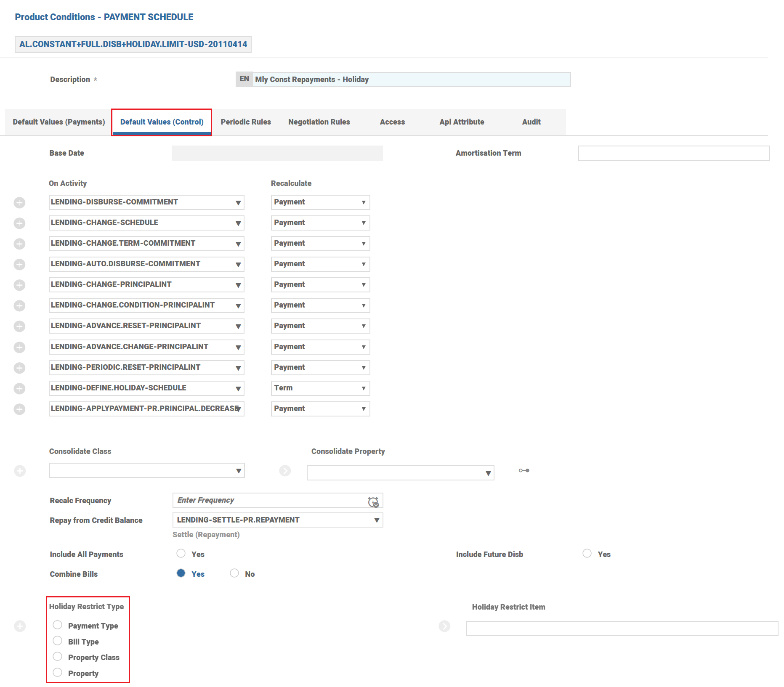Click the add icon beside LENDING-DEFINE.HOLIDAY-SCHEDULE row
This screenshot has width=784, height=687.
pos(19,389)
